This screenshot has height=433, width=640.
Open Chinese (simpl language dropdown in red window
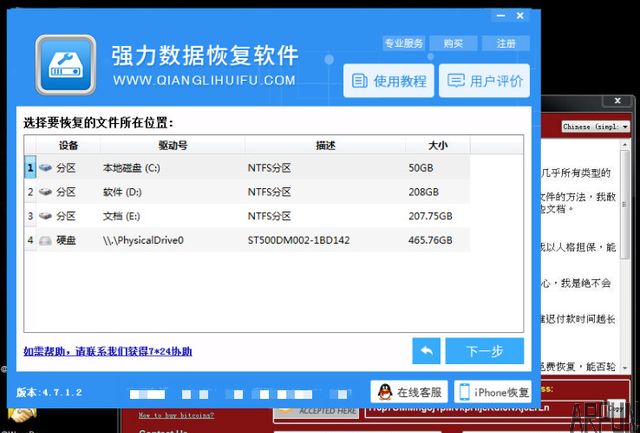pyautogui.click(x=596, y=127)
